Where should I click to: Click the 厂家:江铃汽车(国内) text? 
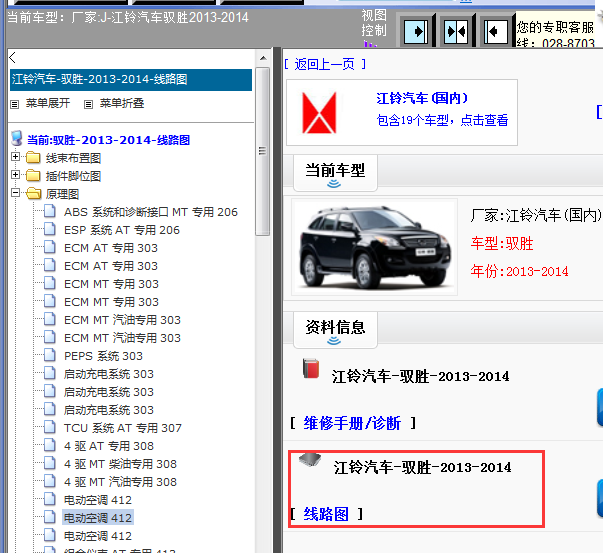536,215
